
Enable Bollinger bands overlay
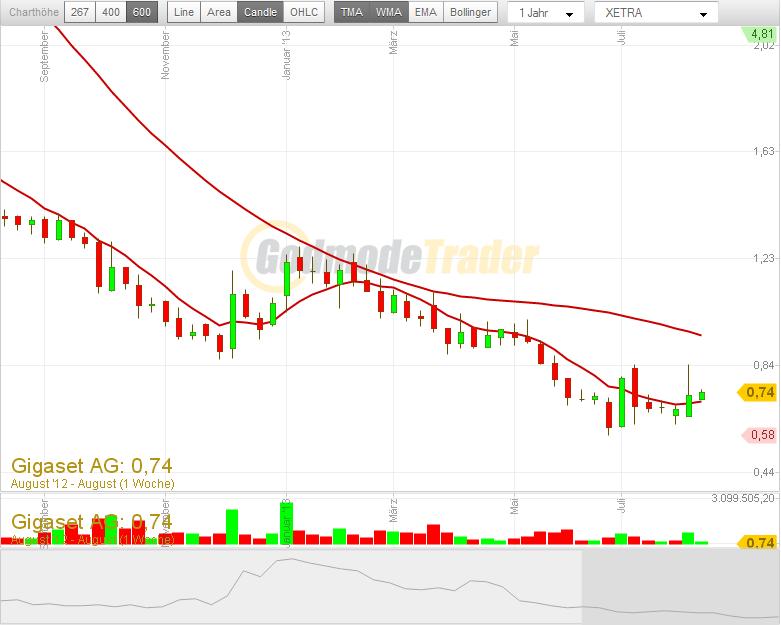[x=470, y=12]
